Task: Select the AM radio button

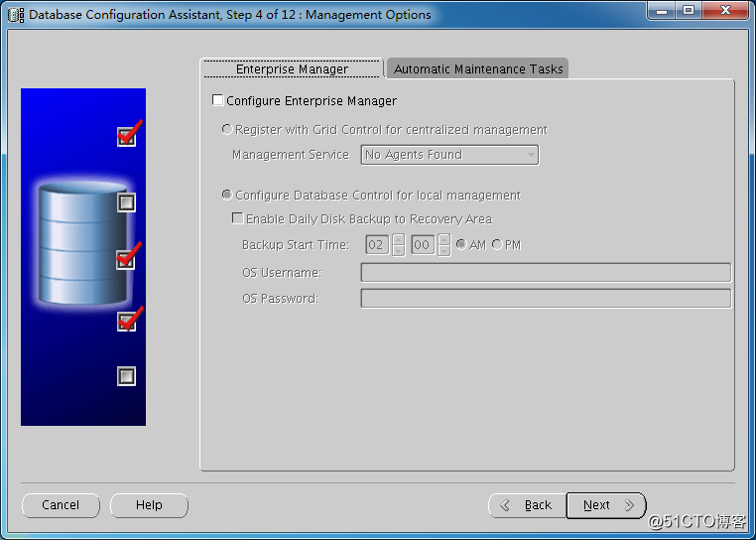Action: pyautogui.click(x=461, y=244)
